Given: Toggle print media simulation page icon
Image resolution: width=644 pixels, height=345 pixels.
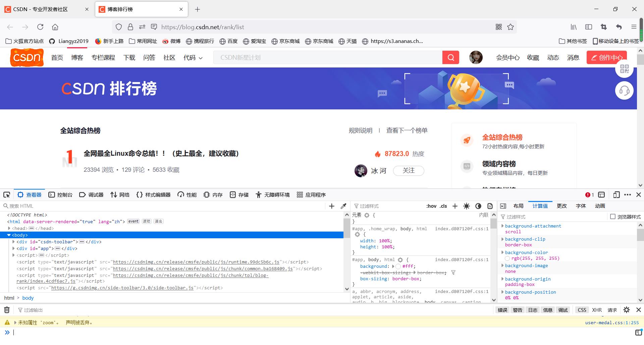Looking at the screenshot, I should [x=490, y=206].
